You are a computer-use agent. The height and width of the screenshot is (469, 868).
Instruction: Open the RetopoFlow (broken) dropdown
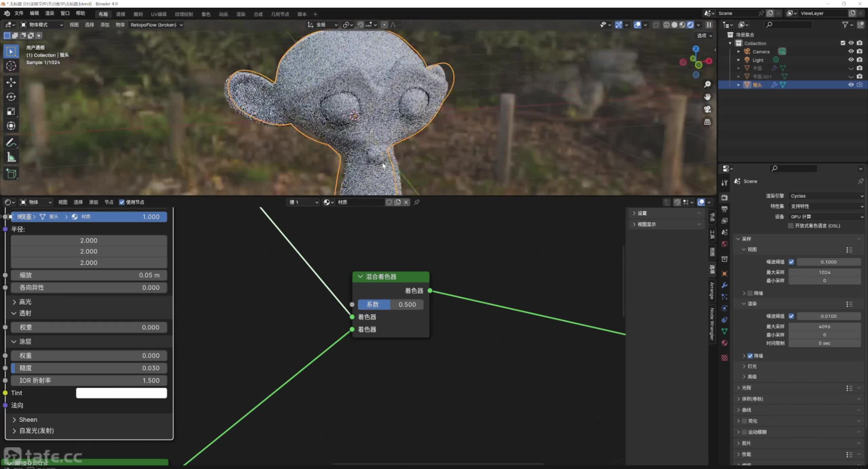tap(156, 25)
